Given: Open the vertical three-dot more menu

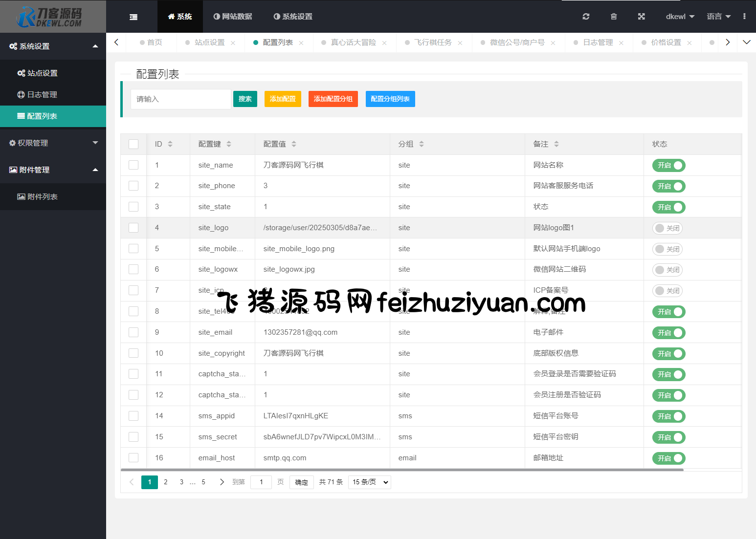Looking at the screenshot, I should pyautogui.click(x=744, y=17).
